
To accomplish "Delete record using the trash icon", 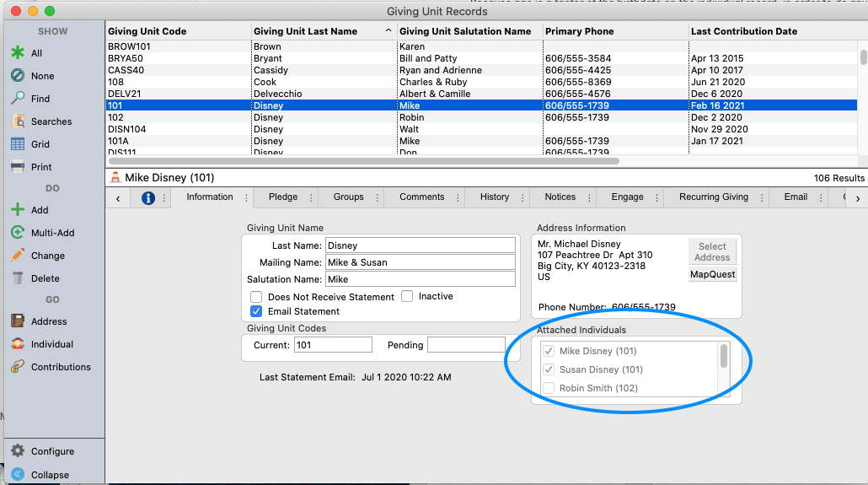I will point(17,278).
